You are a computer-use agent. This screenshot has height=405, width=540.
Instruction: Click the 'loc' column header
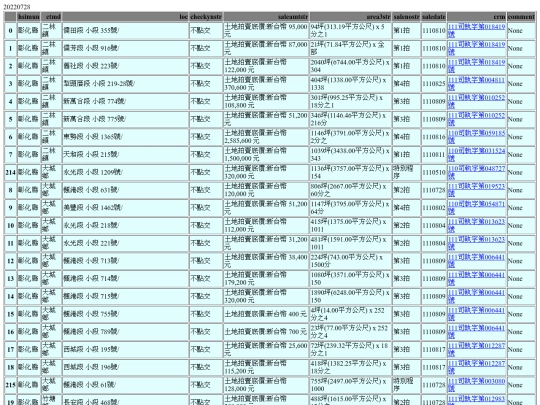click(x=125, y=17)
